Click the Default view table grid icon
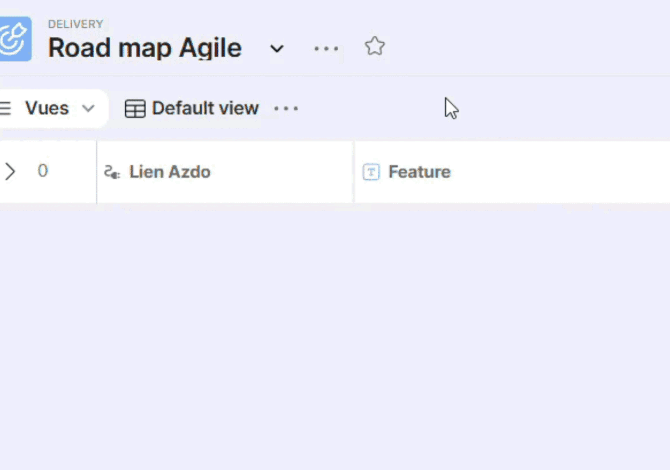 click(135, 109)
